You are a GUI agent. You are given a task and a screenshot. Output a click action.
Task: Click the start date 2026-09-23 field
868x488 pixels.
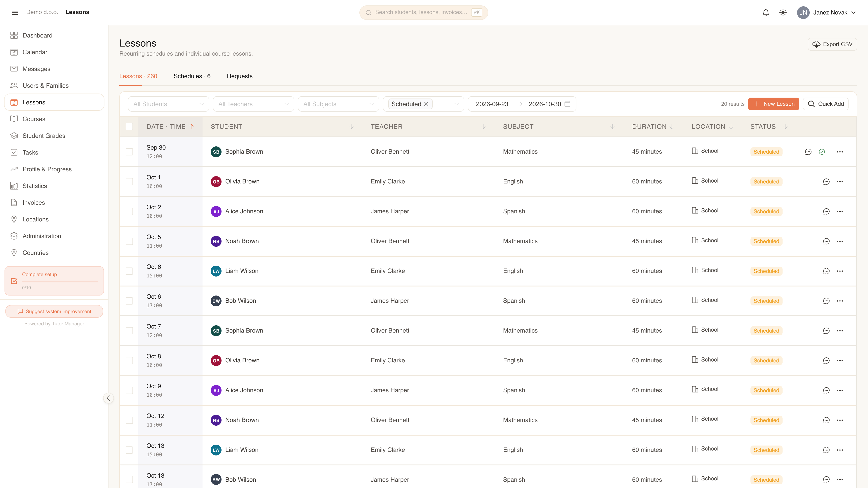click(x=492, y=104)
